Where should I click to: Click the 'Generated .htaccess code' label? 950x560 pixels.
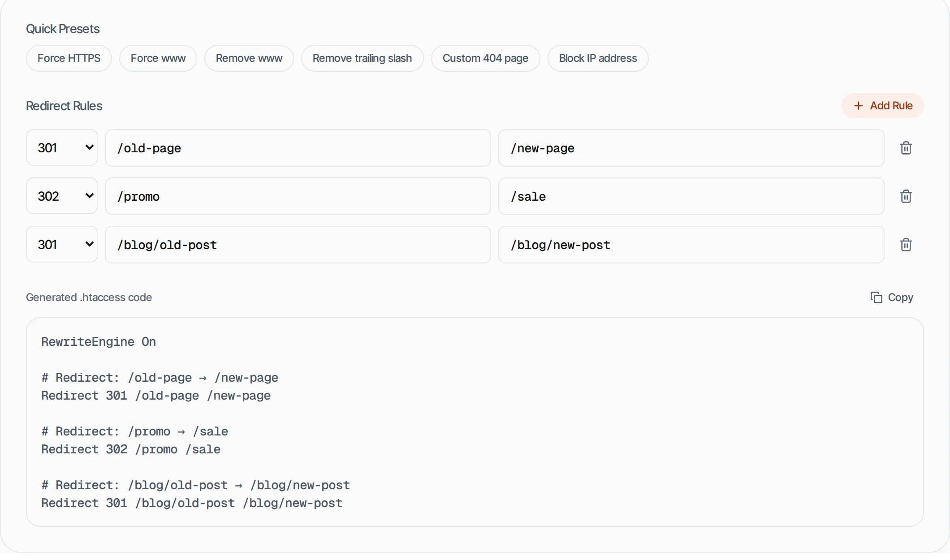(x=89, y=297)
